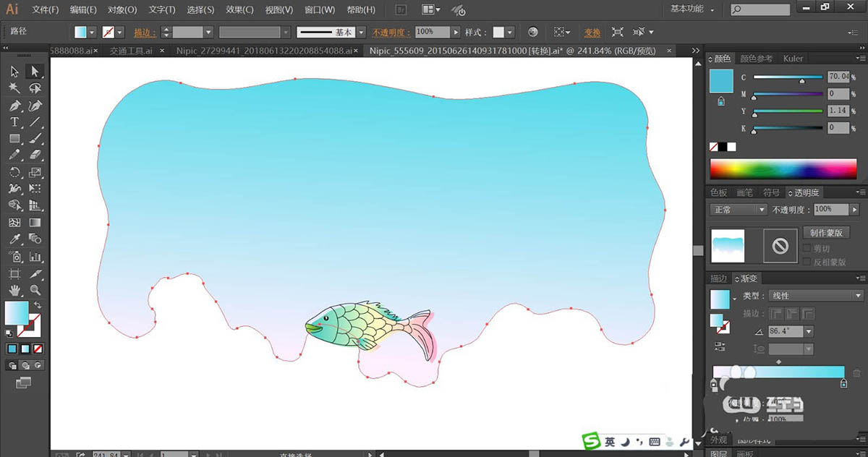
Task: Open the stroke color dropdown in control bar
Action: (x=119, y=33)
